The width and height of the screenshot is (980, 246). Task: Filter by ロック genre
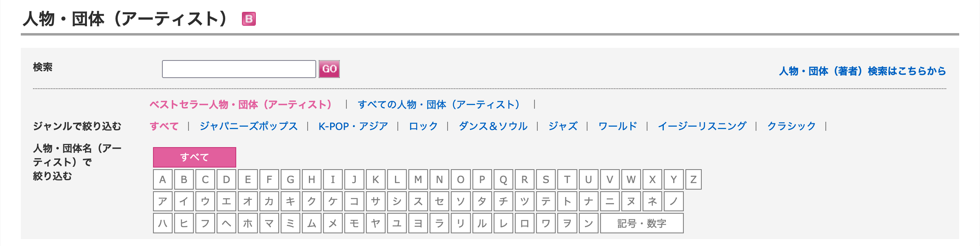423,126
